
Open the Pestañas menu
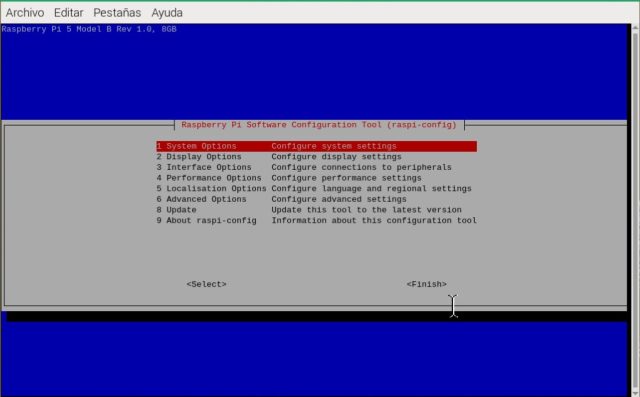point(117,13)
